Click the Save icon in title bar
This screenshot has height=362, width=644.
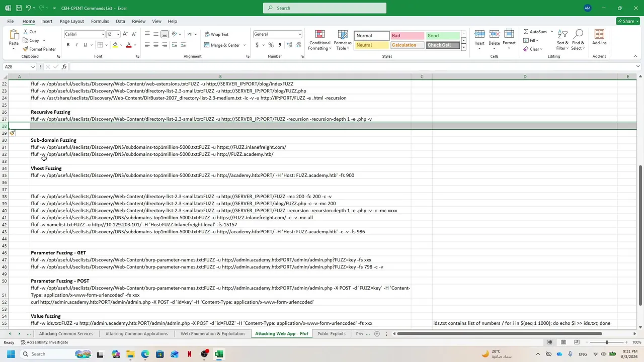click(19, 8)
